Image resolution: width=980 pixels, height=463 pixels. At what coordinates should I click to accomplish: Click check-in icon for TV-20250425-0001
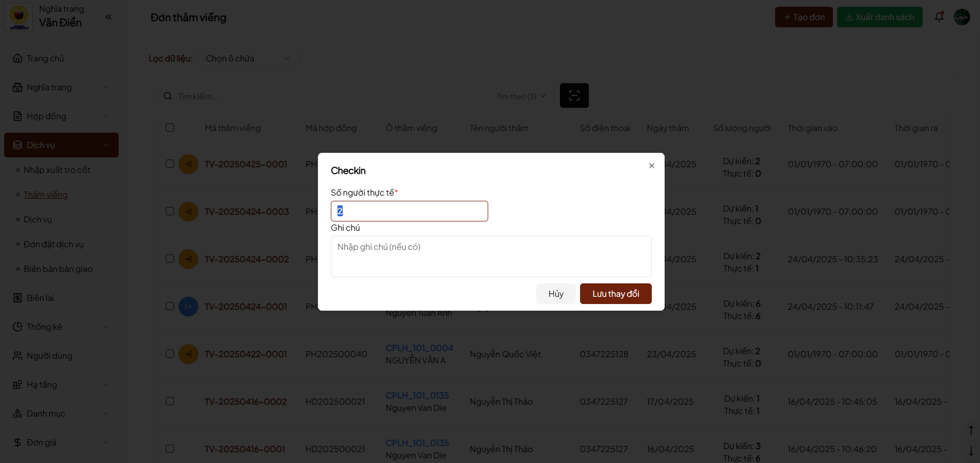[188, 164]
